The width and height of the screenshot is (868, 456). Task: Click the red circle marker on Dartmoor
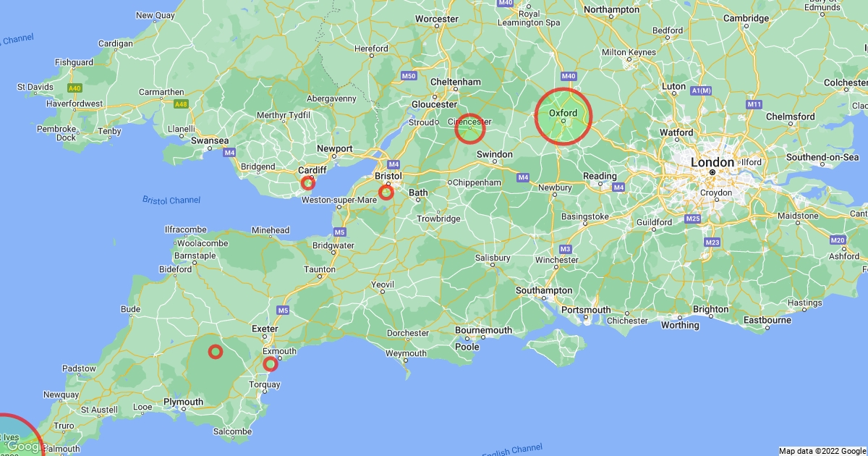coord(216,352)
